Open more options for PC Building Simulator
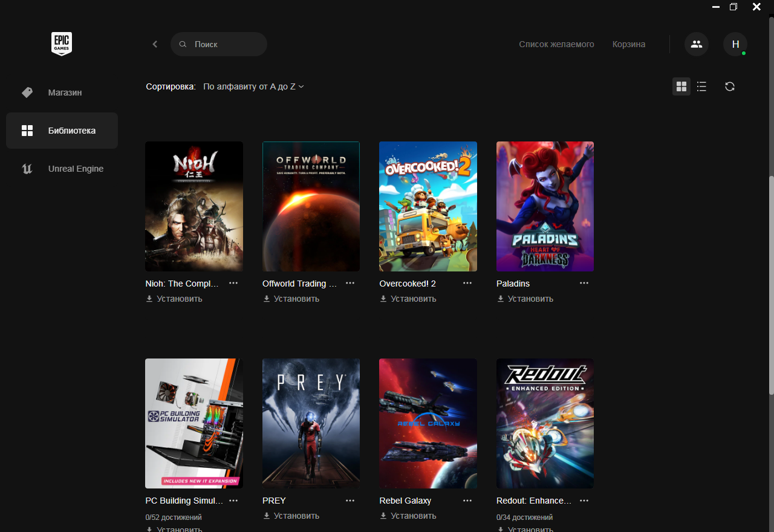 (x=233, y=501)
